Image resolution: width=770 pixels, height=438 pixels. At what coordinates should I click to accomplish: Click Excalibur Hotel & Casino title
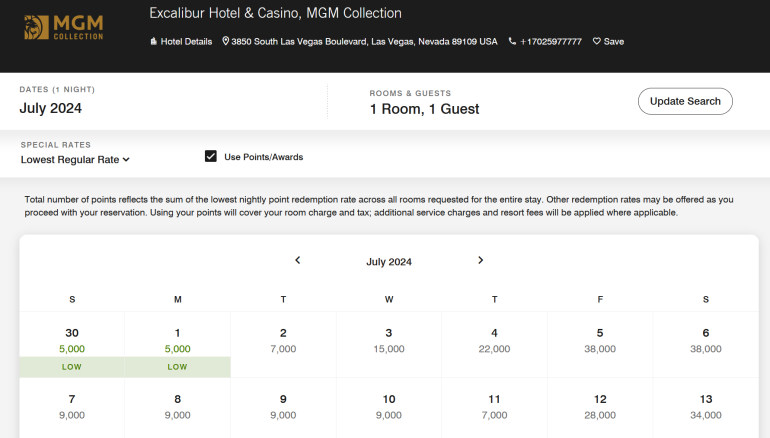pyautogui.click(x=275, y=14)
